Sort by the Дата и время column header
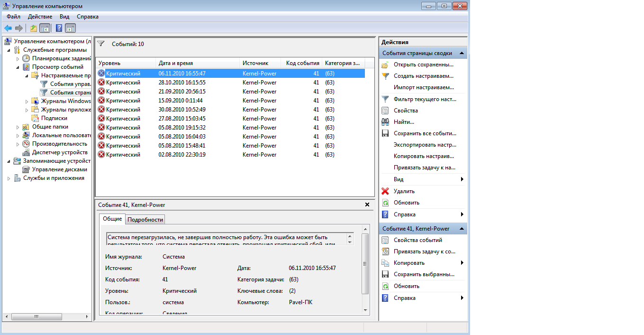The height and width of the screenshot is (335, 644). click(x=197, y=63)
